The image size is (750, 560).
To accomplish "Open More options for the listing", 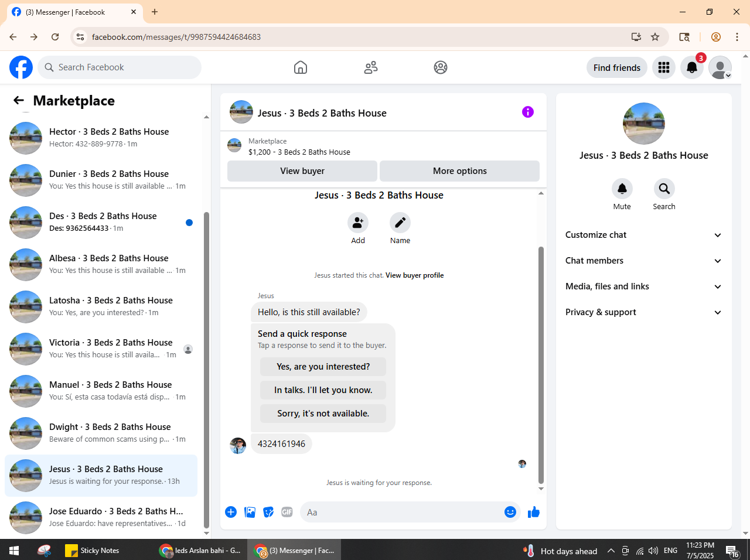I will point(460,171).
